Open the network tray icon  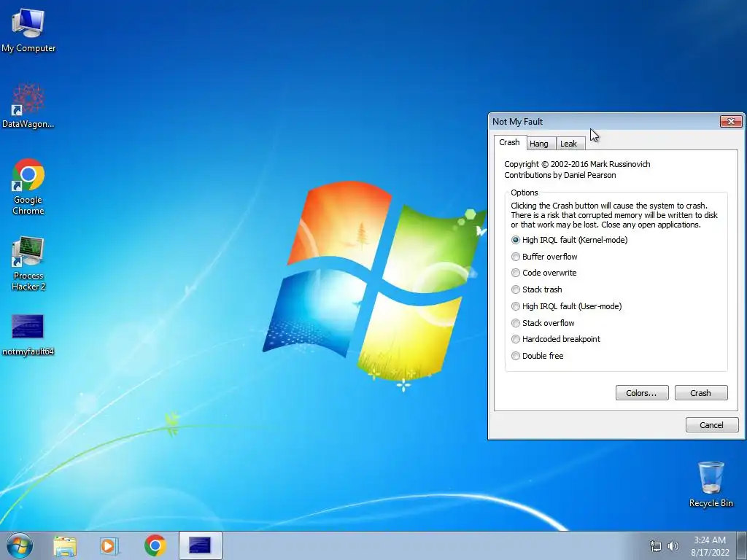[656, 546]
